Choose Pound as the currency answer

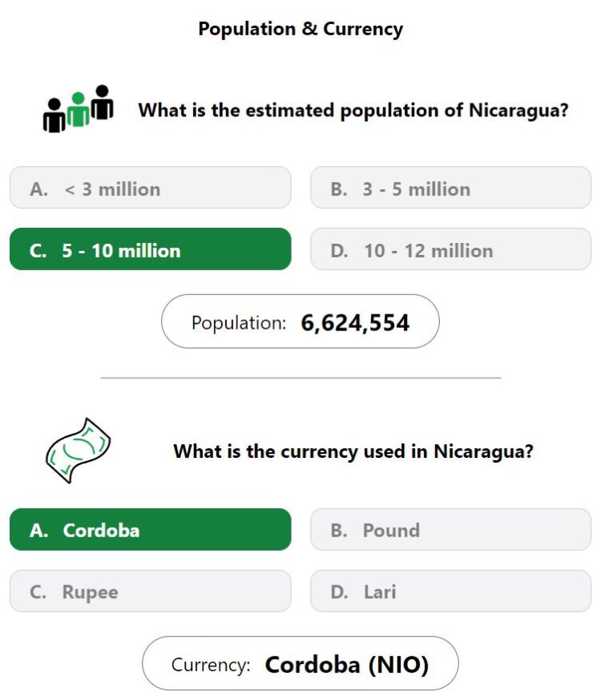[x=450, y=529]
